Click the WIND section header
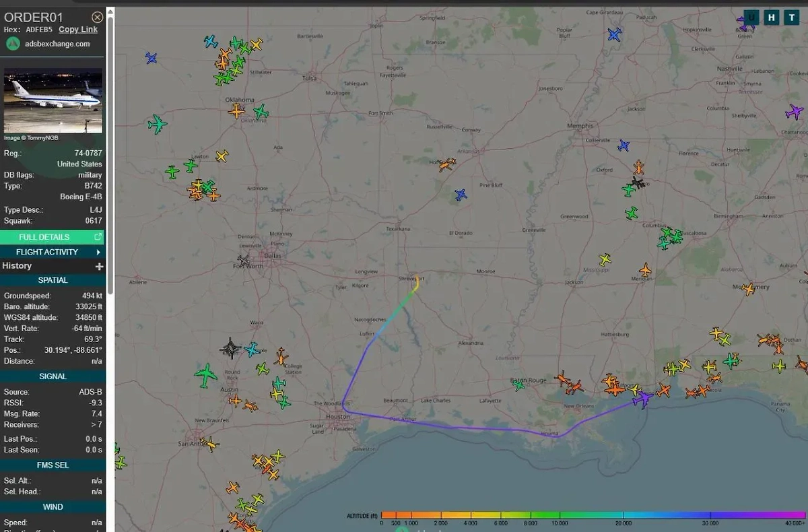The width and height of the screenshot is (808, 532). 53,507
